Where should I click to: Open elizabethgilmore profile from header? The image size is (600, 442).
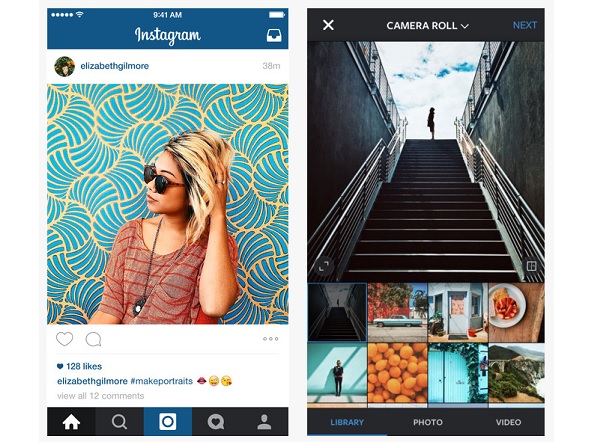point(114,66)
